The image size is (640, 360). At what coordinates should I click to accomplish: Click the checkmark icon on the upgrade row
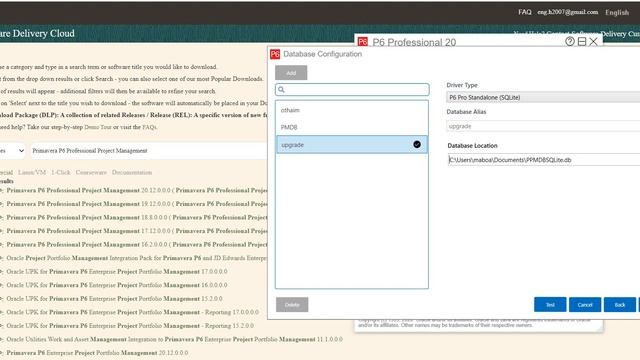click(x=417, y=144)
